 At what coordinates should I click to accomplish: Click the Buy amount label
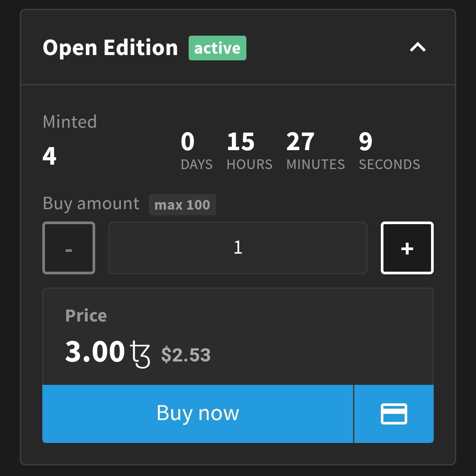91,203
